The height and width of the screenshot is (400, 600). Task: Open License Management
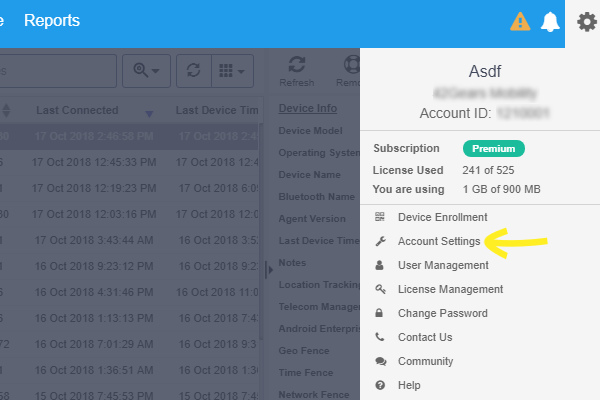tap(450, 289)
